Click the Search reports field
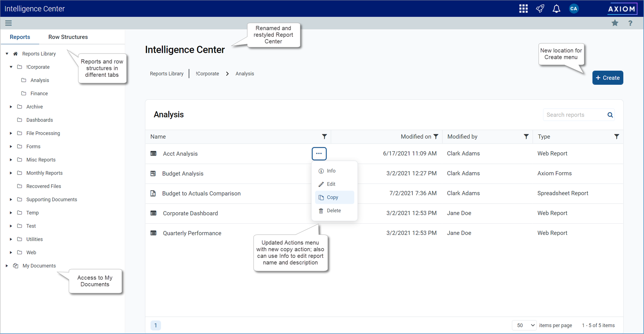 (x=574, y=115)
